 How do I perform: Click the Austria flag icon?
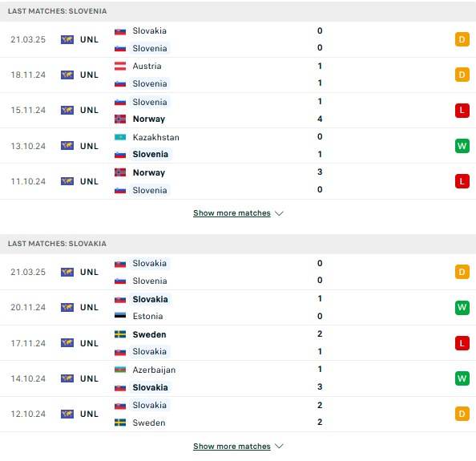click(x=120, y=66)
